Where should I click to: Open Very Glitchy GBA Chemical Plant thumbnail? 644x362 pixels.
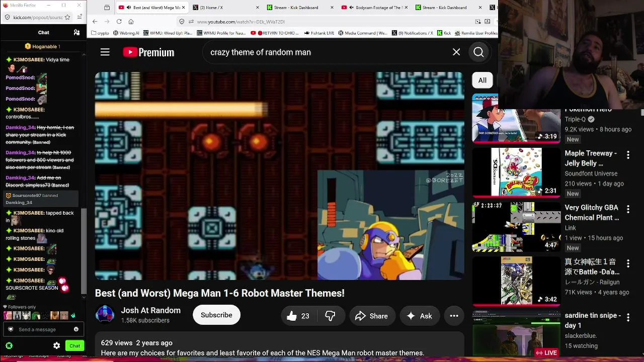516,227
